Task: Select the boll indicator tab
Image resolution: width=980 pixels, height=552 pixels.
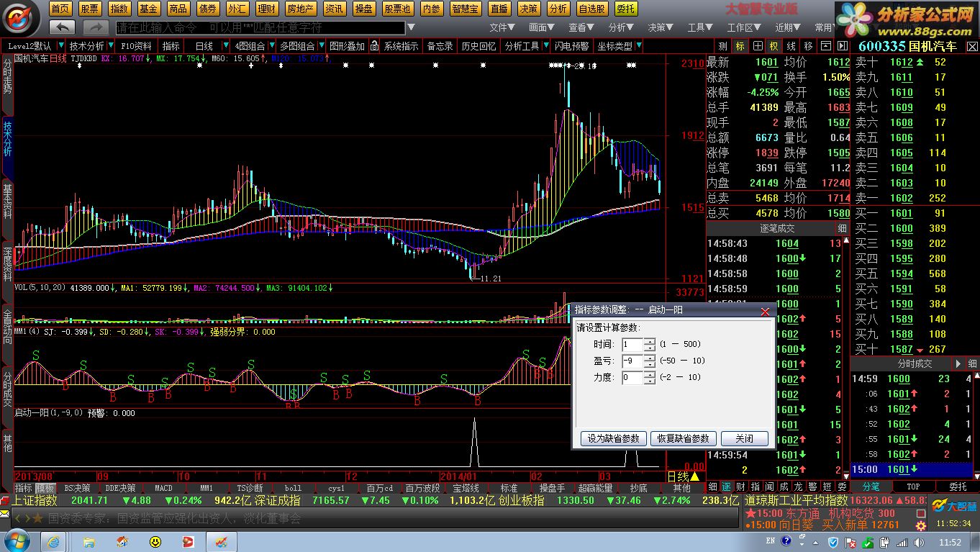Action: pos(293,488)
